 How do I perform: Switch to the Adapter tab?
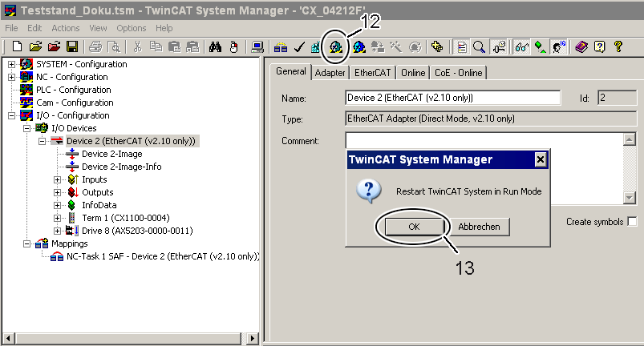pos(330,73)
